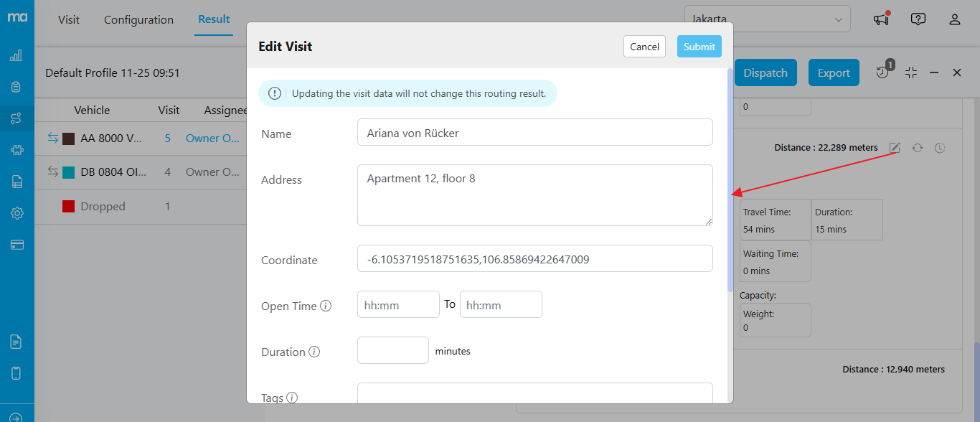This screenshot has height=422, width=980.
Task: Toggle swap arrows for DB 0804 vehicle
Action: [x=52, y=172]
